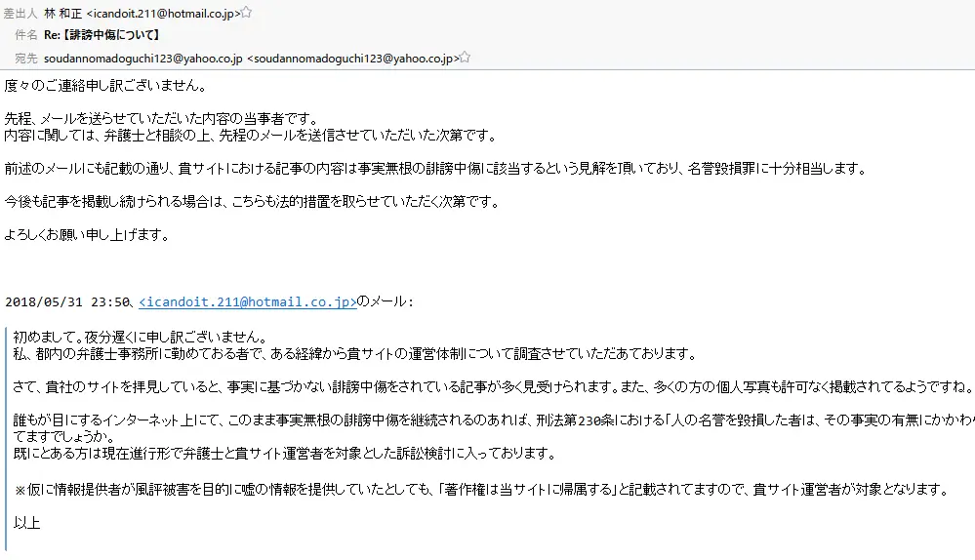Click the quoted note starting ※仮に情報提供者が
The height and width of the screenshot is (560, 975).
click(478, 489)
